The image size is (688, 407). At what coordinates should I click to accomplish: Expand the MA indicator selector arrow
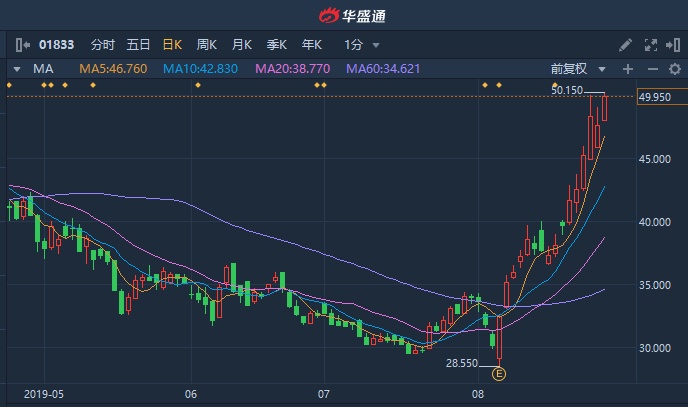17,69
